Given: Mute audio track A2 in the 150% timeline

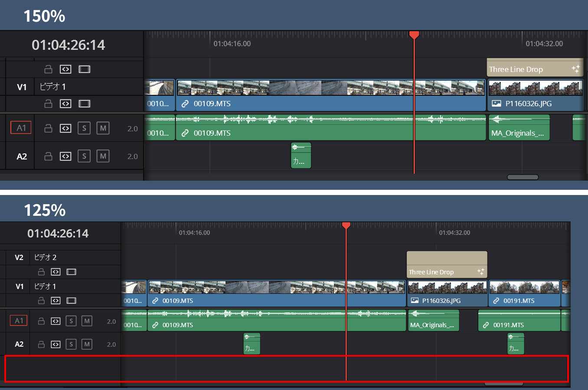Looking at the screenshot, I should click(103, 156).
